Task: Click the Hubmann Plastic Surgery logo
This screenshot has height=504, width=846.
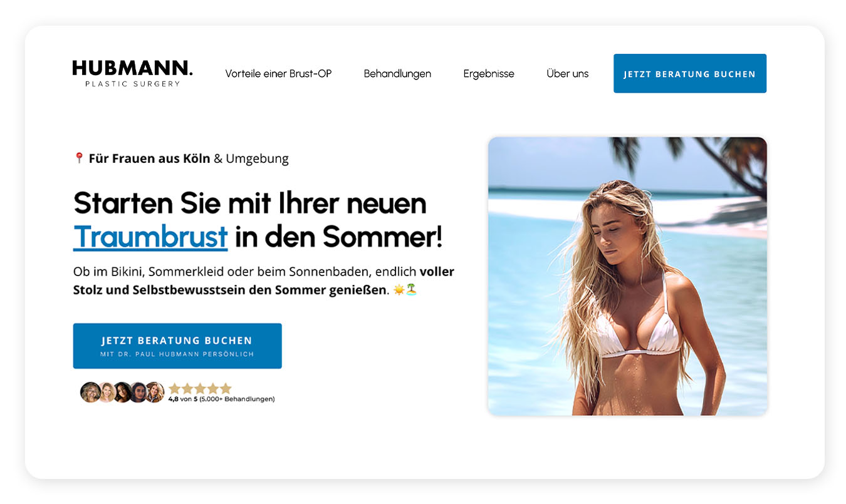Action: pyautogui.click(x=132, y=73)
